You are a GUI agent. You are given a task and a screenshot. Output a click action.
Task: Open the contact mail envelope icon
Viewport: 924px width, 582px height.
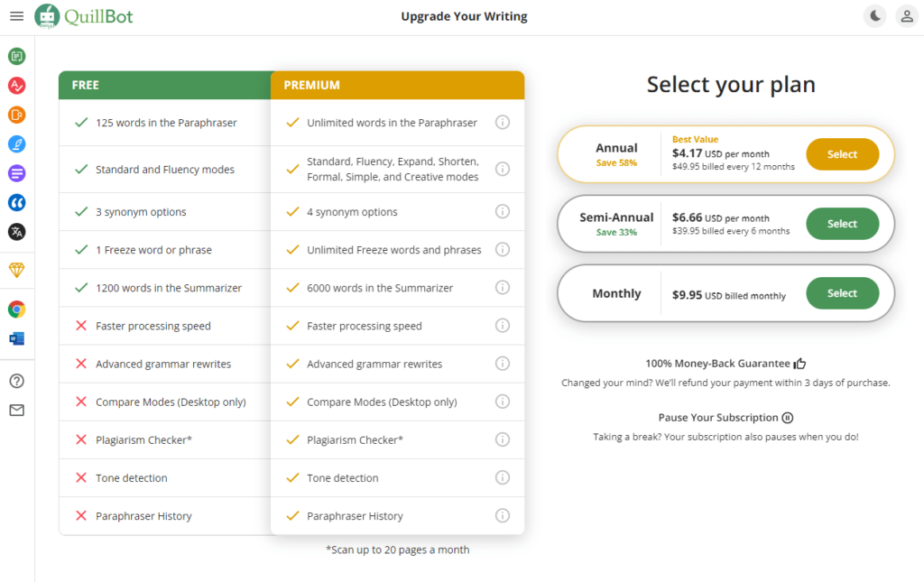[16, 410]
